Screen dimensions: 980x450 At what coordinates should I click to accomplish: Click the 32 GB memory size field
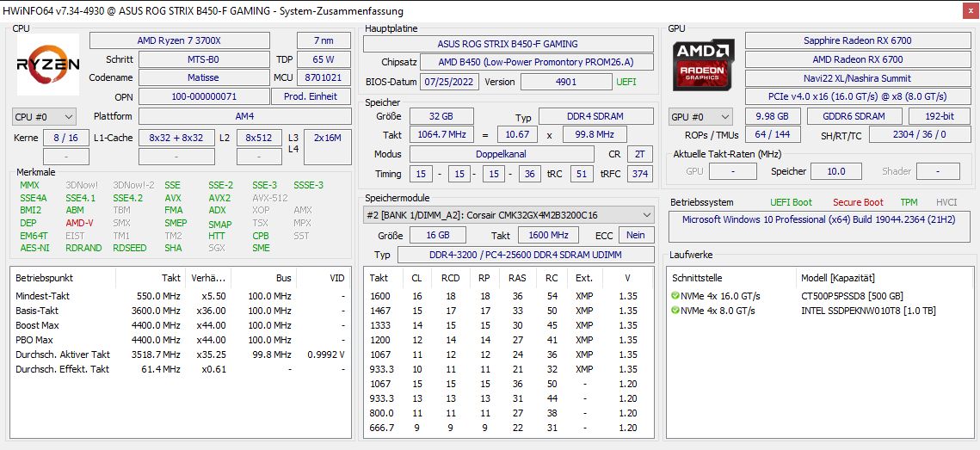[441, 116]
